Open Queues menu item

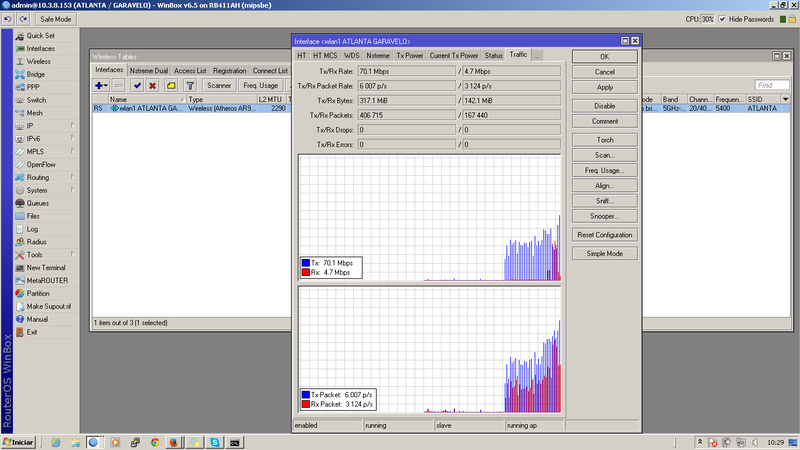point(38,203)
